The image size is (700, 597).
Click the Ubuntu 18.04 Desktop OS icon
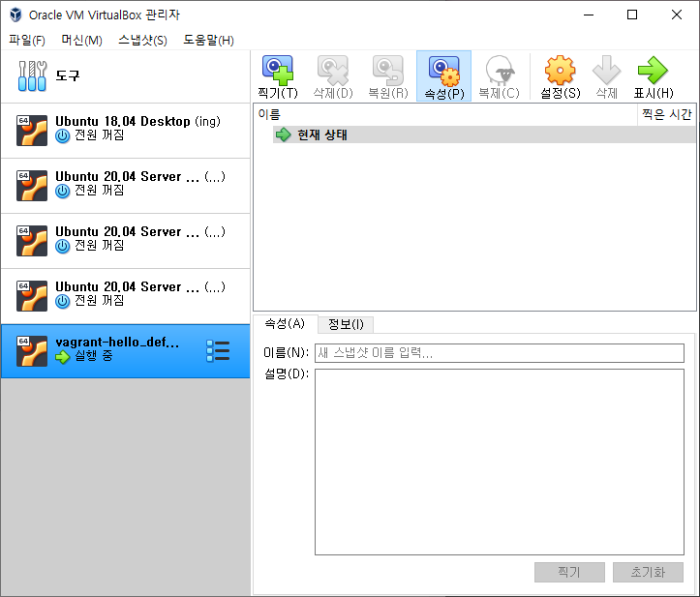[x=32, y=131]
